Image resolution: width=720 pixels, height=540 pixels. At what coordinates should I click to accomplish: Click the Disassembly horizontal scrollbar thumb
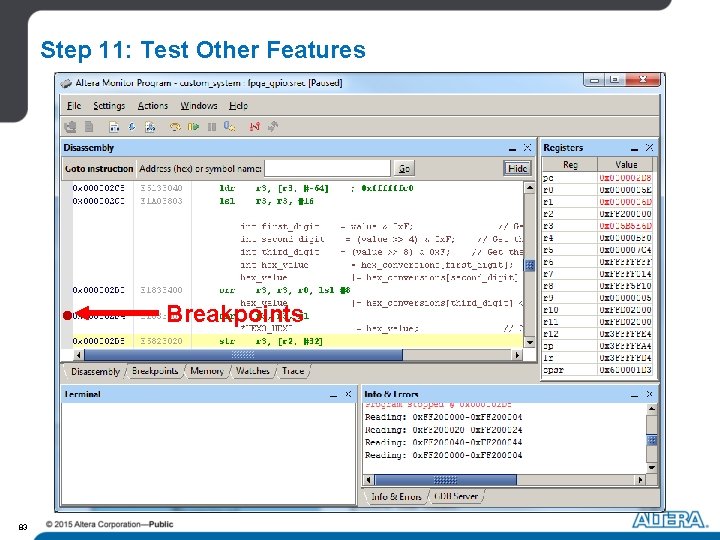pos(243,354)
